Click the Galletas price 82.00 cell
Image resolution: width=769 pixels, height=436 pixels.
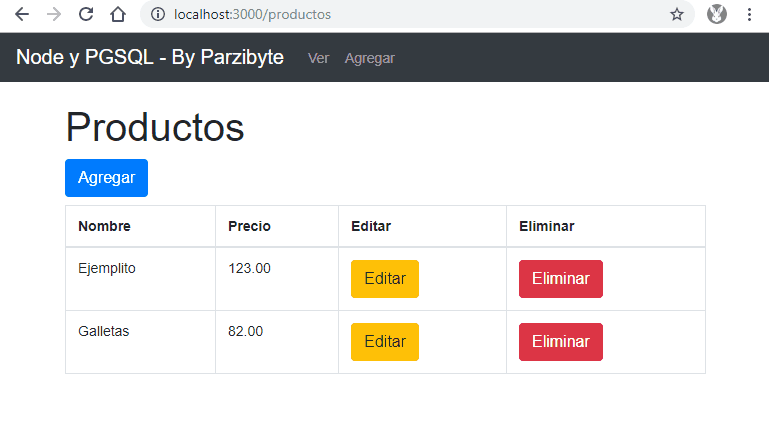(x=277, y=342)
